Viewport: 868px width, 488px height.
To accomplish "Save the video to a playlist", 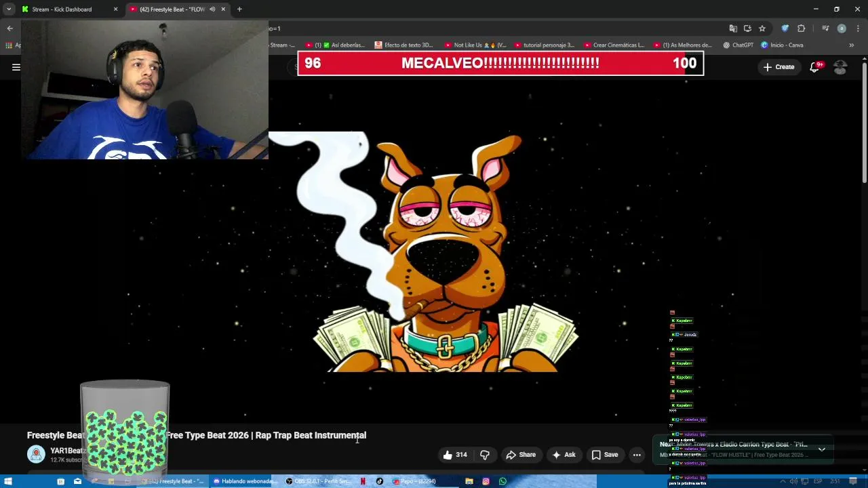I will pyautogui.click(x=605, y=455).
